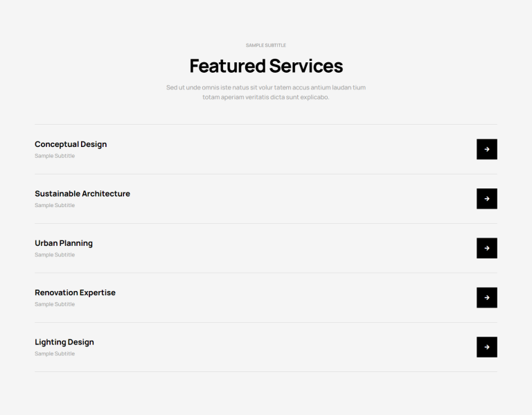The width and height of the screenshot is (532, 415).
Task: Click the word Featured in the heading
Action: [227, 66]
